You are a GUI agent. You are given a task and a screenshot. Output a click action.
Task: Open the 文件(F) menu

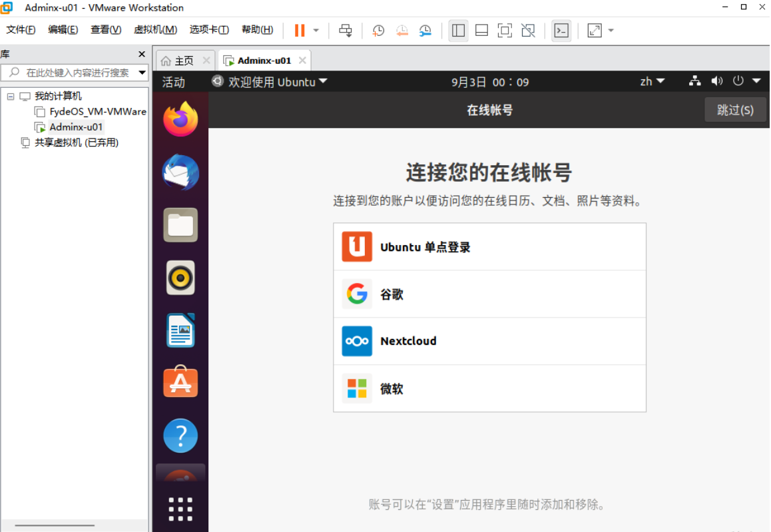(21, 29)
